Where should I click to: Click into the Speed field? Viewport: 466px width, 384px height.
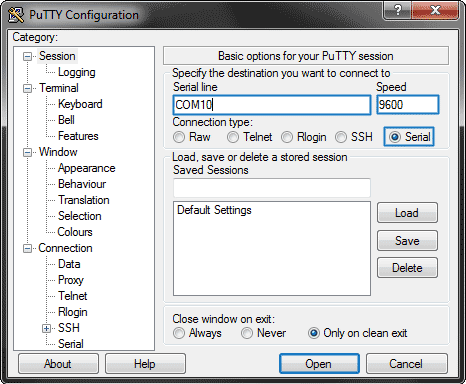coord(408,105)
